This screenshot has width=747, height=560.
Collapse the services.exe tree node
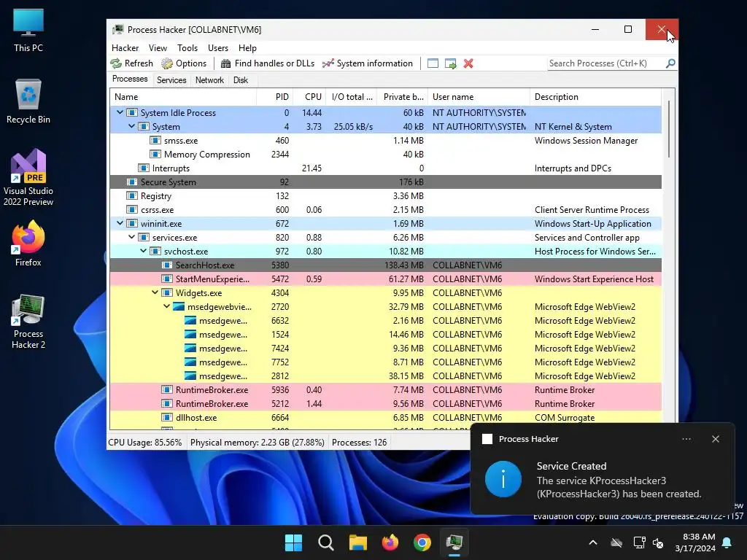pos(132,237)
